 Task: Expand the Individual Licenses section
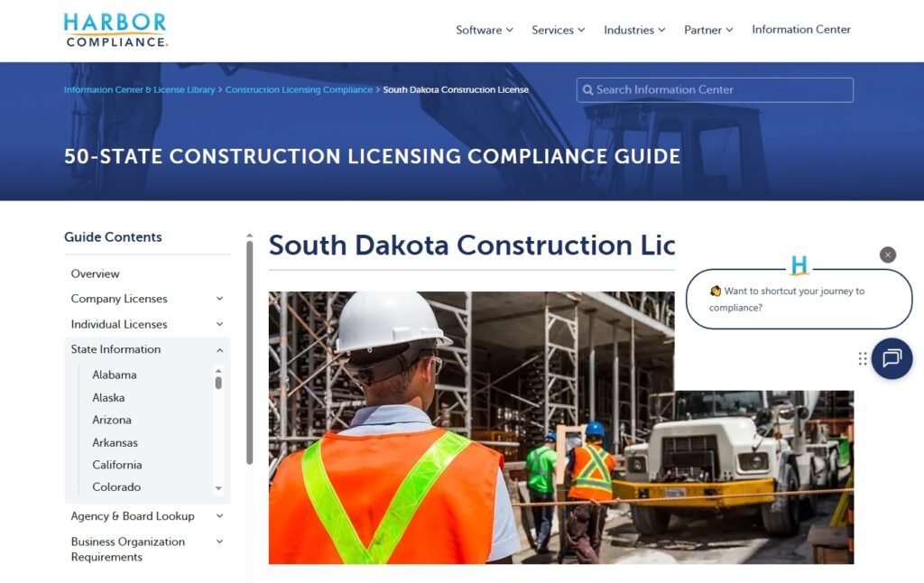click(218, 324)
